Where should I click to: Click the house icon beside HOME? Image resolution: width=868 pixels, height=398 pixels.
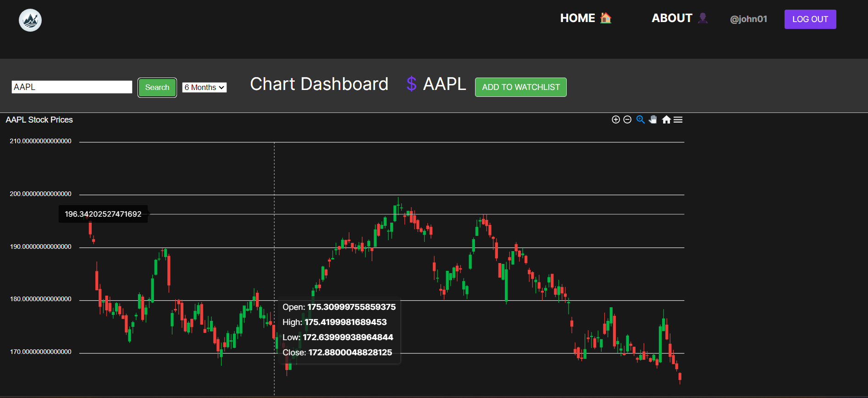pyautogui.click(x=606, y=18)
